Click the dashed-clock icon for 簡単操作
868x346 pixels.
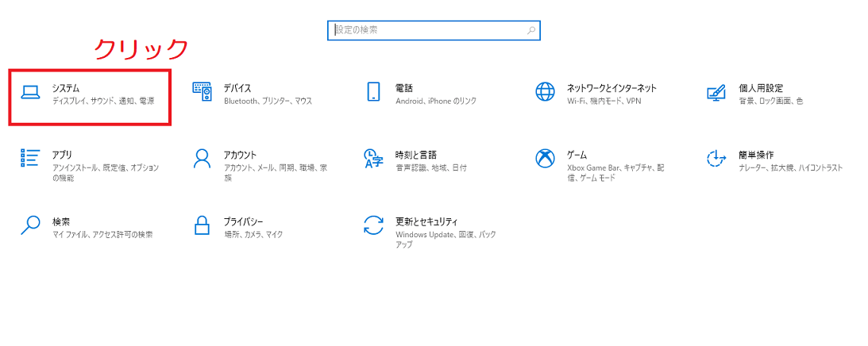pos(716,159)
